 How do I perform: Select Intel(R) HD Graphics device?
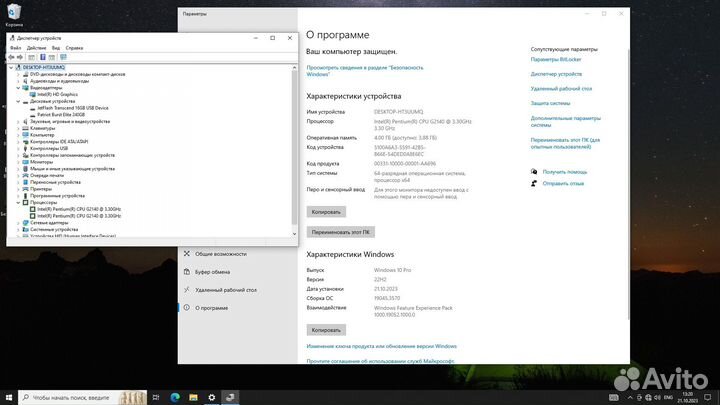pyautogui.click(x=57, y=94)
